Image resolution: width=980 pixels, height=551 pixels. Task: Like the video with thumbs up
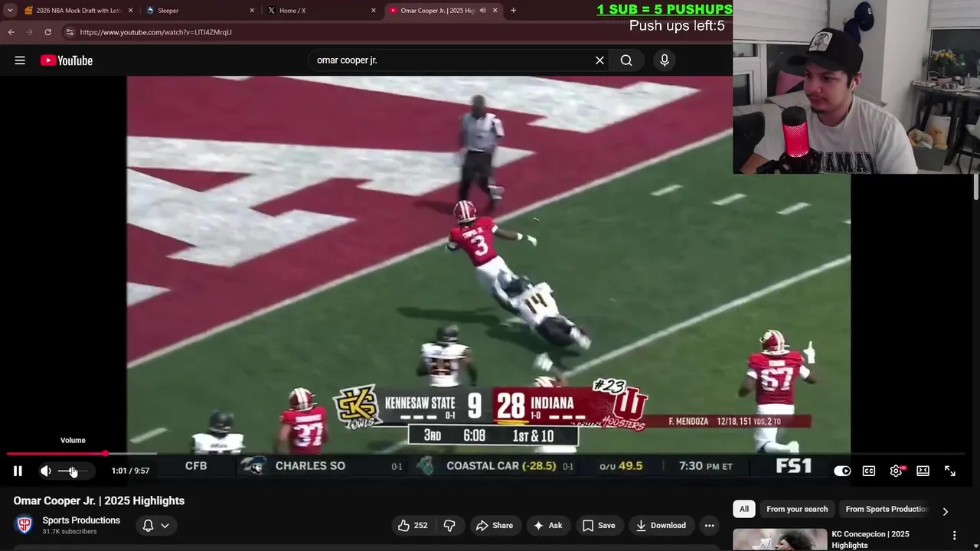[x=413, y=525]
